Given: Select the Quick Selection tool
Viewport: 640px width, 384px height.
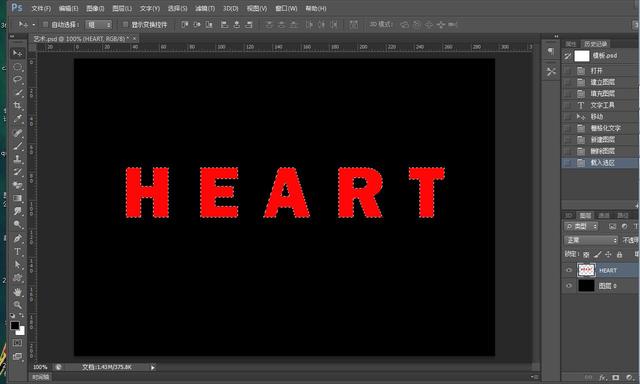Looking at the screenshot, I should coord(17,93).
